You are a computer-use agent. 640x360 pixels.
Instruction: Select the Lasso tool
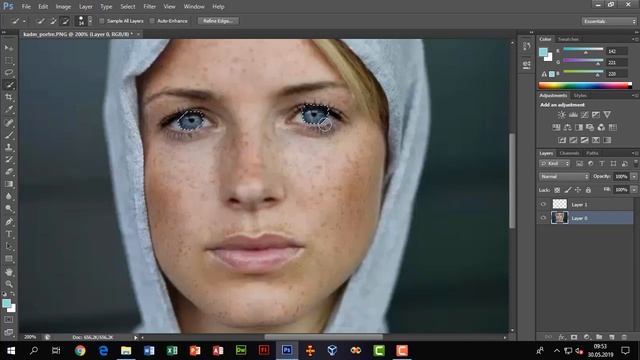[x=9, y=73]
